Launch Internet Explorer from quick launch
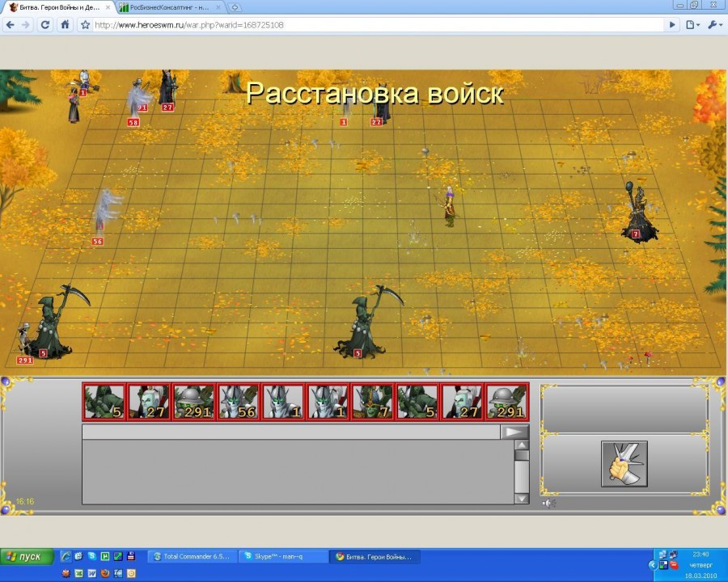The width and height of the screenshot is (728, 582). coord(66,556)
